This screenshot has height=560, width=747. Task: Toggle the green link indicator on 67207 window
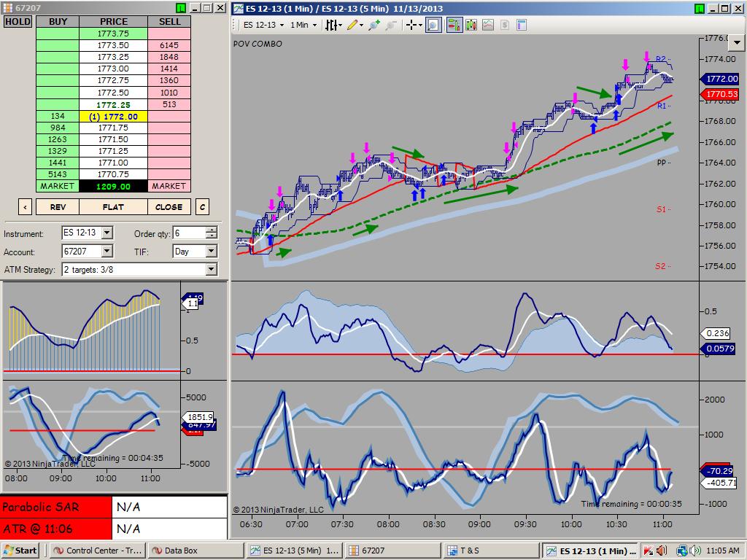point(180,8)
